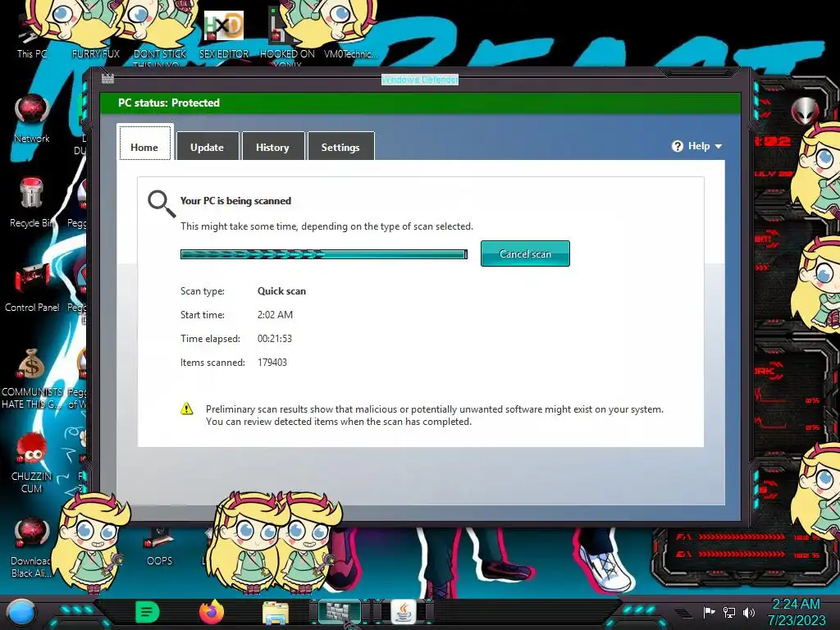Open the red fuzzy CHUZZIN icon
This screenshot has height=630, width=840.
(32, 463)
